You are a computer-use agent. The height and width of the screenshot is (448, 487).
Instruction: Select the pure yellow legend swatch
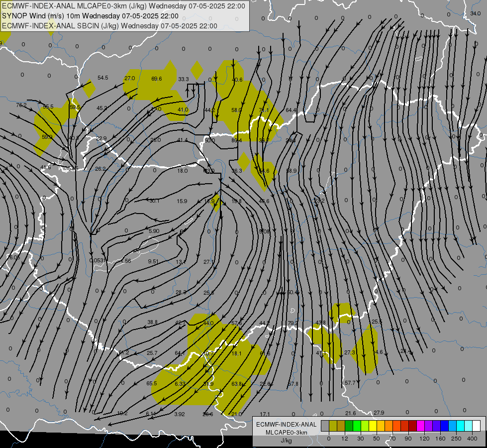(x=373, y=426)
